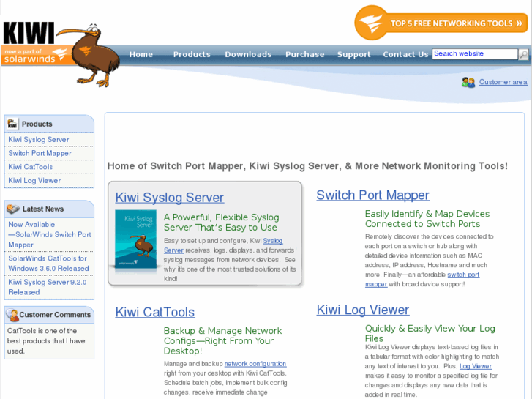Click the Latest News panel icon
This screenshot has width=532, height=399.
pyautogui.click(x=13, y=209)
